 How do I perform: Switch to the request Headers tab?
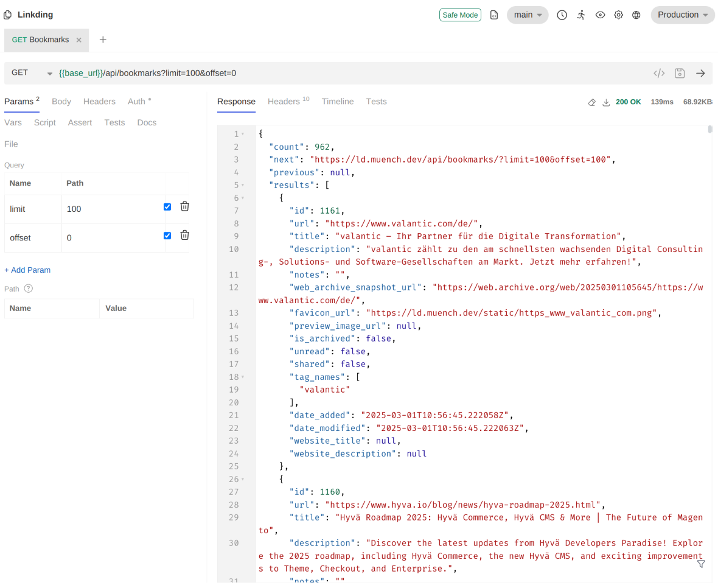(x=99, y=102)
